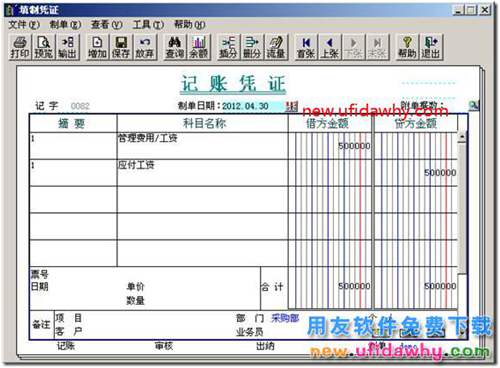The width and height of the screenshot is (500, 368).
Task: Add a new voucher with 增加
Action: pyautogui.click(x=97, y=47)
